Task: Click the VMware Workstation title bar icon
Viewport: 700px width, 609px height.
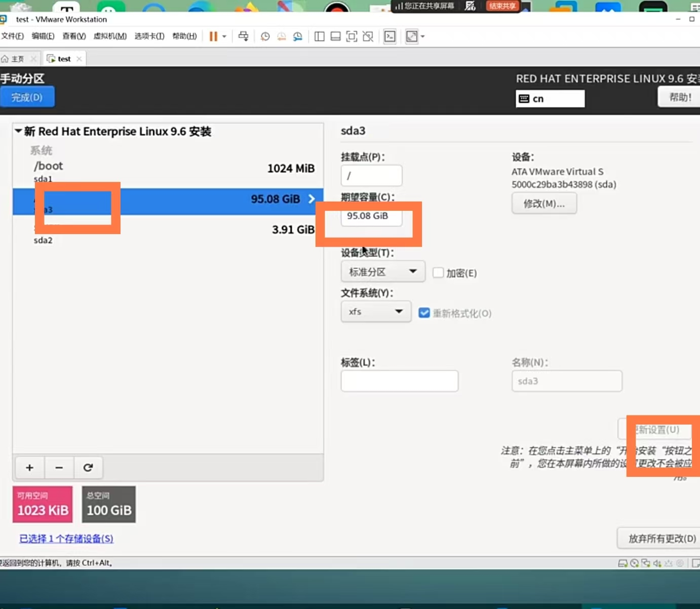Action: pos(4,19)
